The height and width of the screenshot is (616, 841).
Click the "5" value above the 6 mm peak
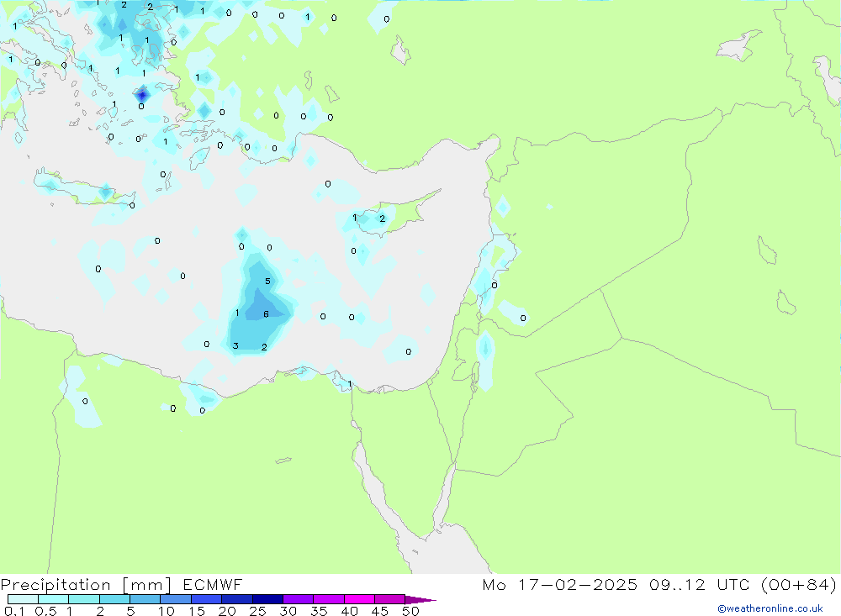(267, 281)
